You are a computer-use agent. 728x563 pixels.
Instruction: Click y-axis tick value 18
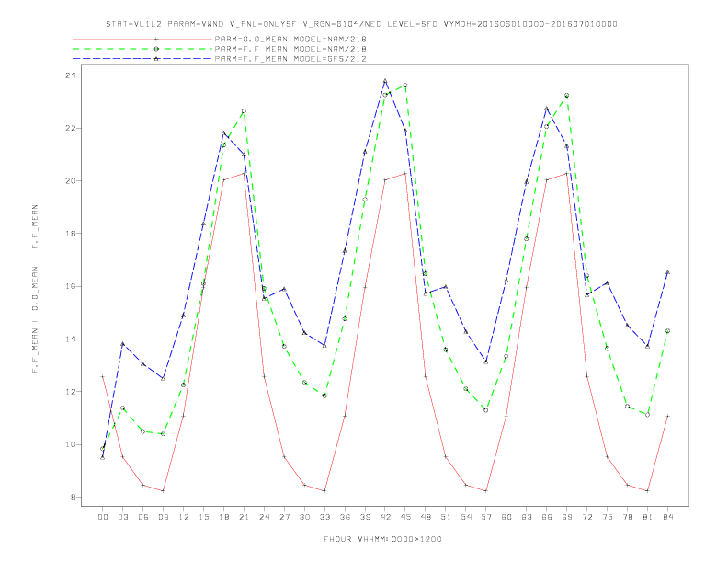coord(71,234)
